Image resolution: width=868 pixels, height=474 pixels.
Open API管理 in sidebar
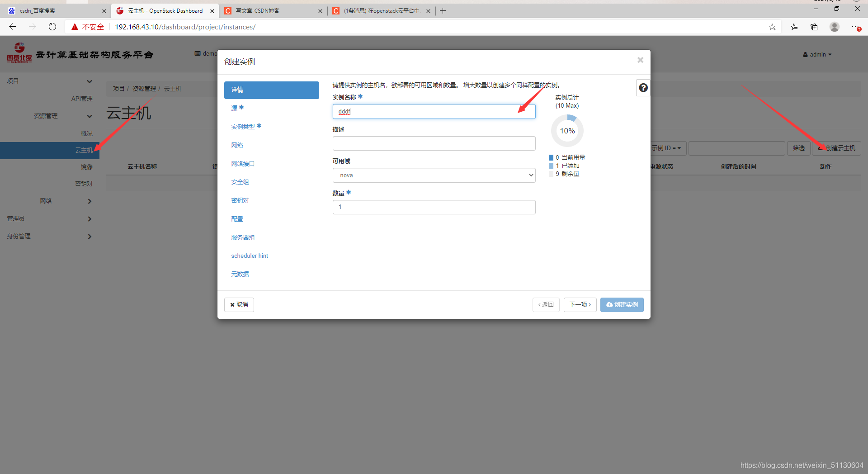[82, 99]
